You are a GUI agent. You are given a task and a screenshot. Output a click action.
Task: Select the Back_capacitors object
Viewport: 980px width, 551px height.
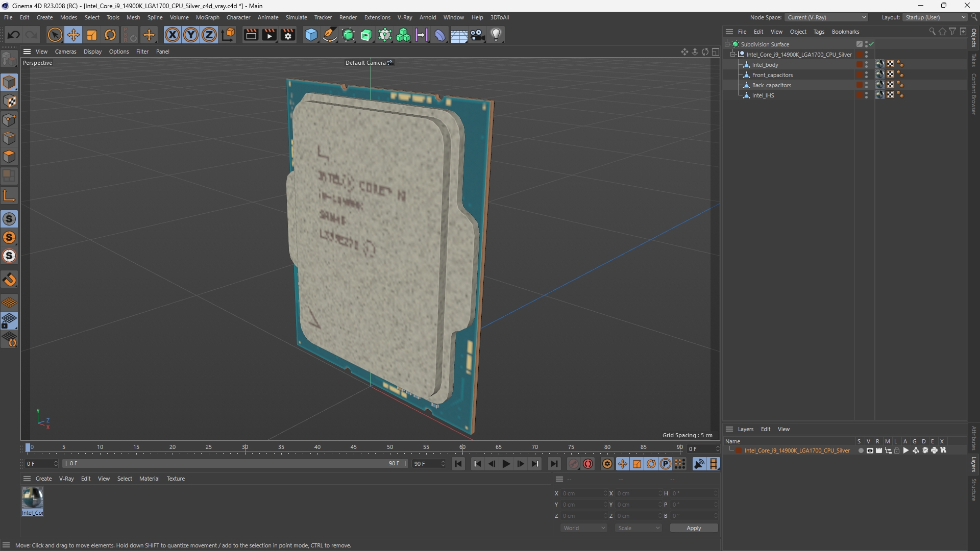pyautogui.click(x=771, y=85)
